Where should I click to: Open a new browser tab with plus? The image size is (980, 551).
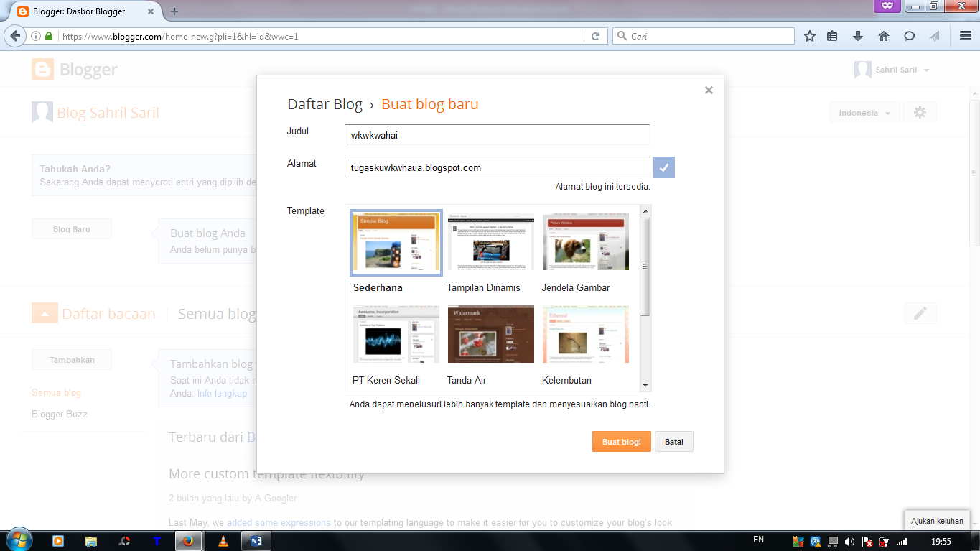174,11
